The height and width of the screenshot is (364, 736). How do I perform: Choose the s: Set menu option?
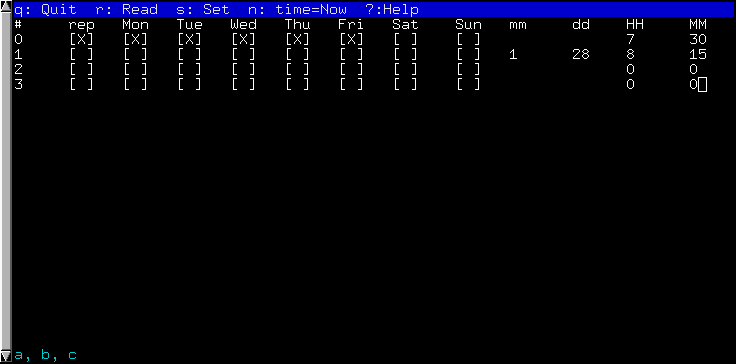(x=204, y=9)
